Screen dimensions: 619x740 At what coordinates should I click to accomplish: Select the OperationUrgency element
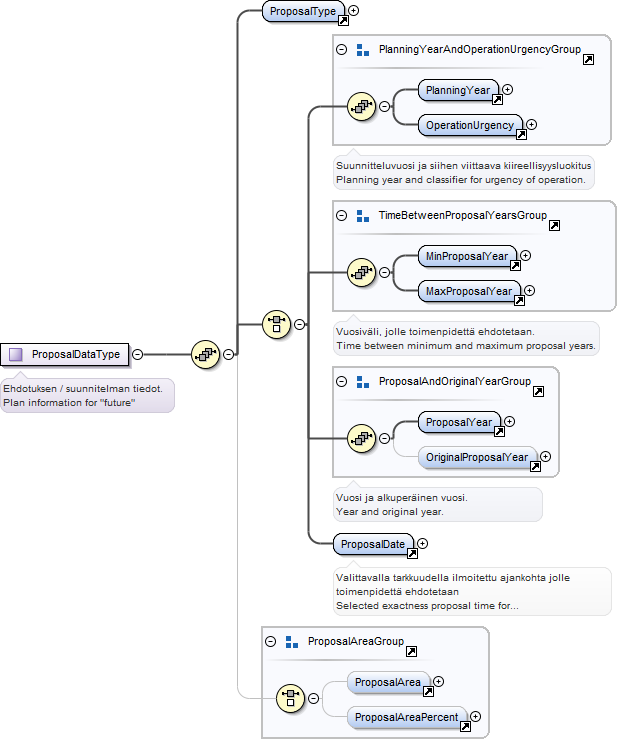(x=470, y=125)
